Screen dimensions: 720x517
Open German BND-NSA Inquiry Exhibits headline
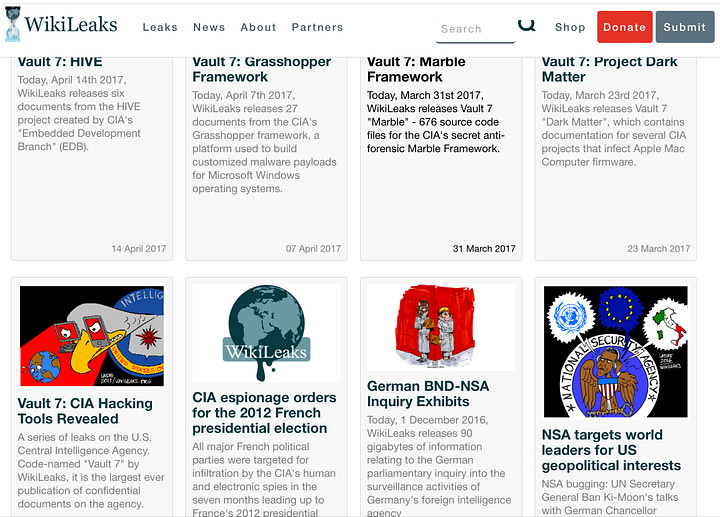tap(428, 394)
